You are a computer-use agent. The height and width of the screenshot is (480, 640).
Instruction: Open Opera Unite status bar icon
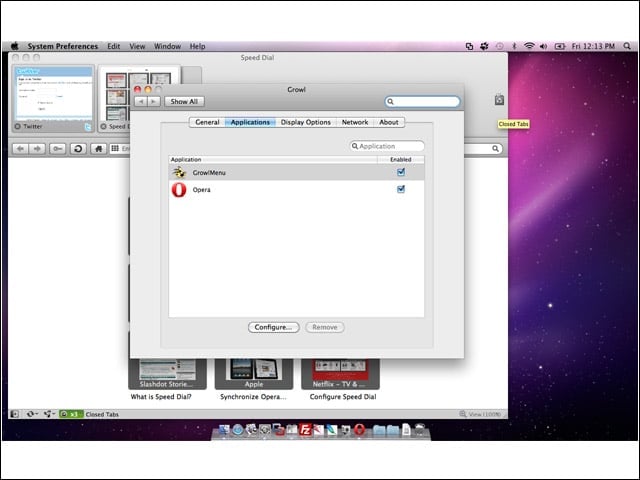pyautogui.click(x=47, y=414)
